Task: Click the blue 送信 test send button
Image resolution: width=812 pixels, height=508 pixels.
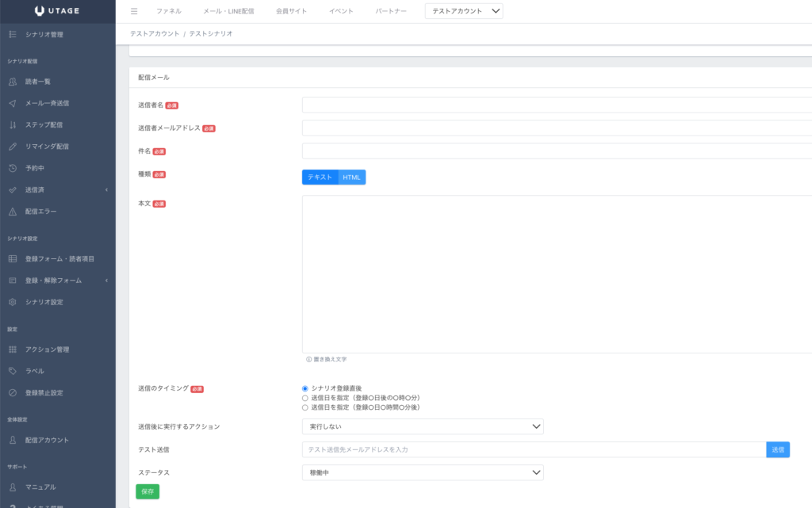Action: (778, 449)
